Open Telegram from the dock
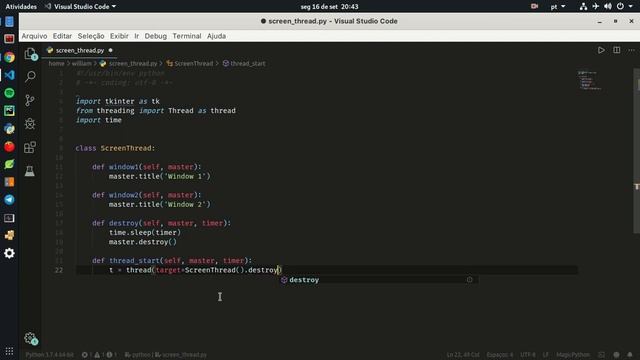 pos(9,200)
